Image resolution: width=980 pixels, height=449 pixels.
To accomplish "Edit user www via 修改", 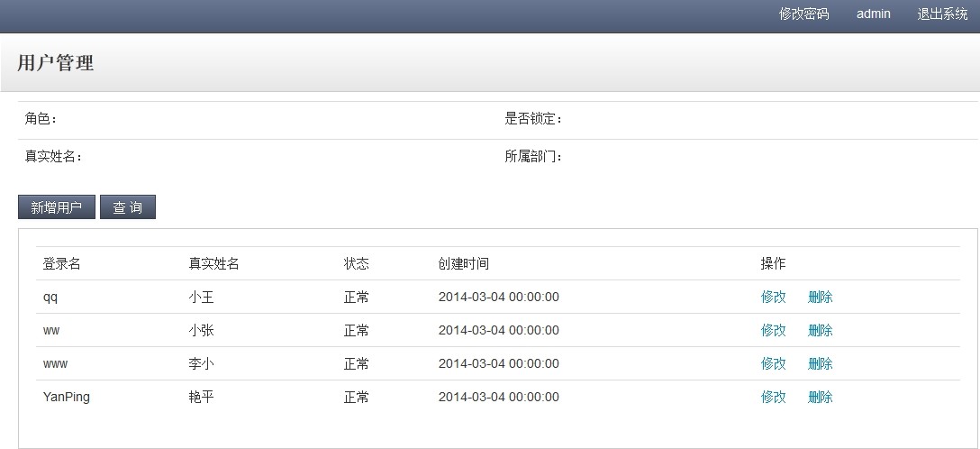I will click(773, 363).
